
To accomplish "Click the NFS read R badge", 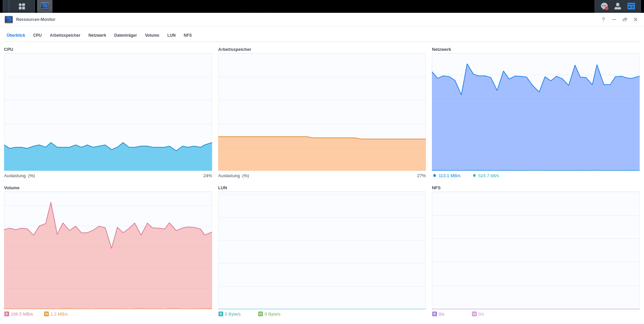I will 435,314.
